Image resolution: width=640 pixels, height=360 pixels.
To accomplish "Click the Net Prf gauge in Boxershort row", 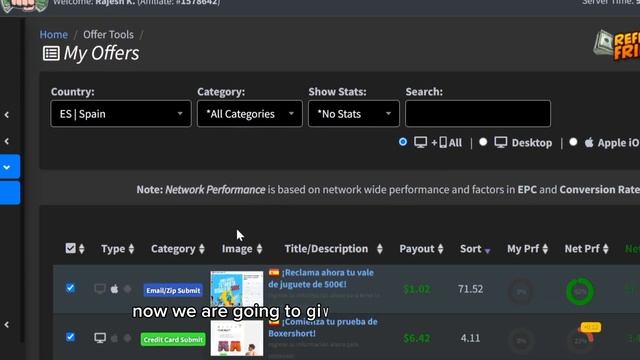I will point(580,340).
